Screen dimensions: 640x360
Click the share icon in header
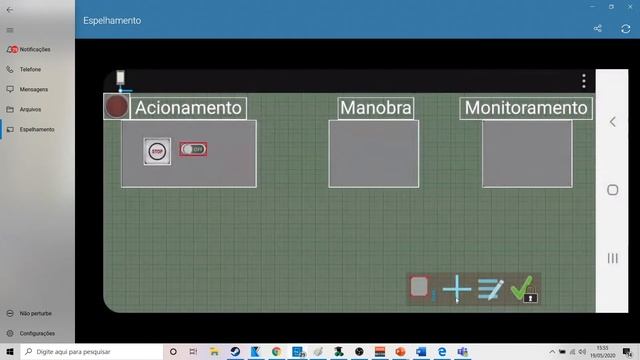point(598,29)
